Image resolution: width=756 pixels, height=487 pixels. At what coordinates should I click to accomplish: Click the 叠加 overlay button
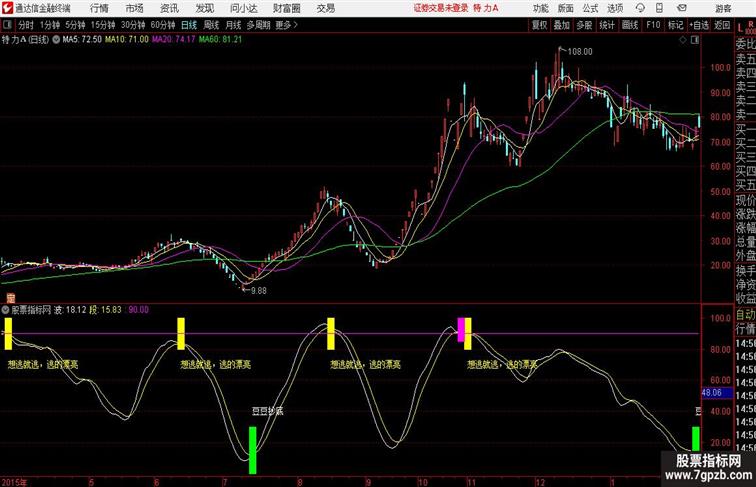click(x=562, y=25)
